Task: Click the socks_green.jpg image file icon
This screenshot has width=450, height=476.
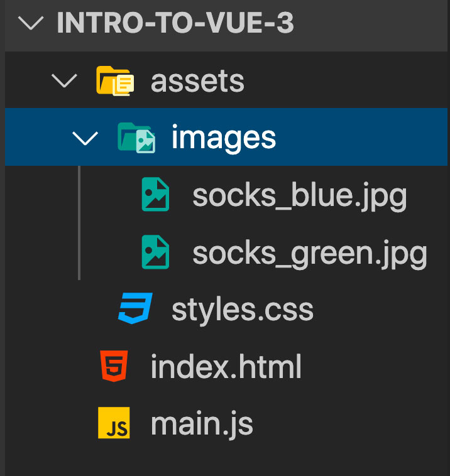Action: [x=155, y=252]
